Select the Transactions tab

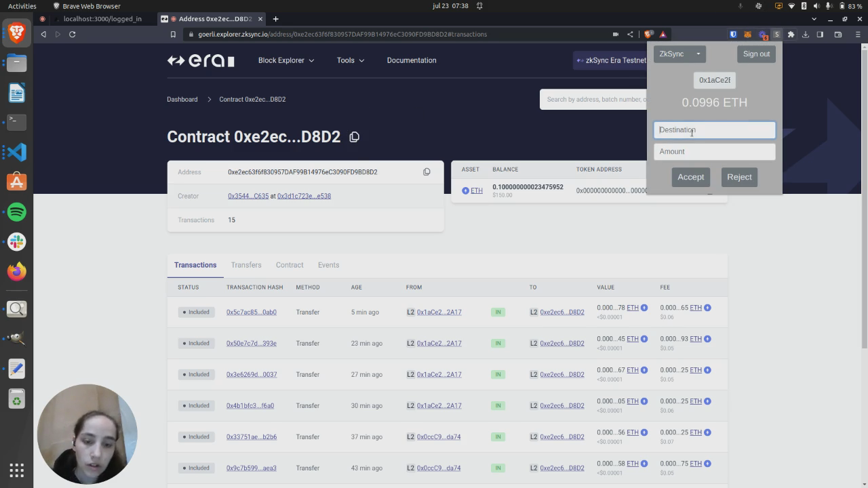(x=195, y=265)
